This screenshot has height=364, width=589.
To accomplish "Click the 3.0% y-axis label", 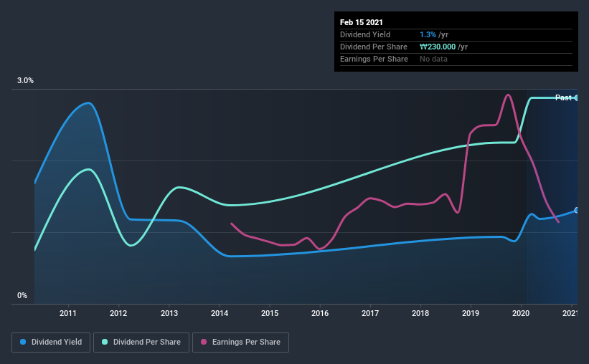I will 25,80.
